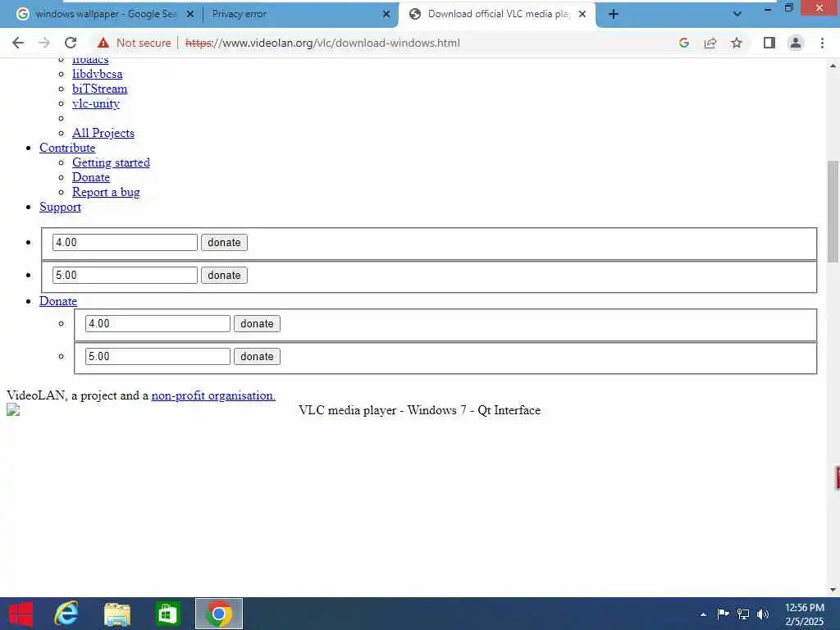The height and width of the screenshot is (630, 840).
Task: Click the page scrollbar down arrow
Action: tap(833, 589)
